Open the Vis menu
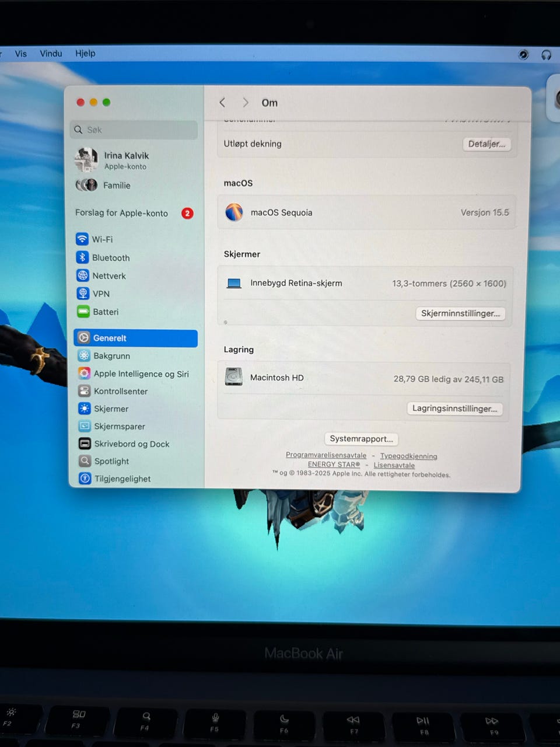This screenshot has height=747, width=560. tap(21, 54)
